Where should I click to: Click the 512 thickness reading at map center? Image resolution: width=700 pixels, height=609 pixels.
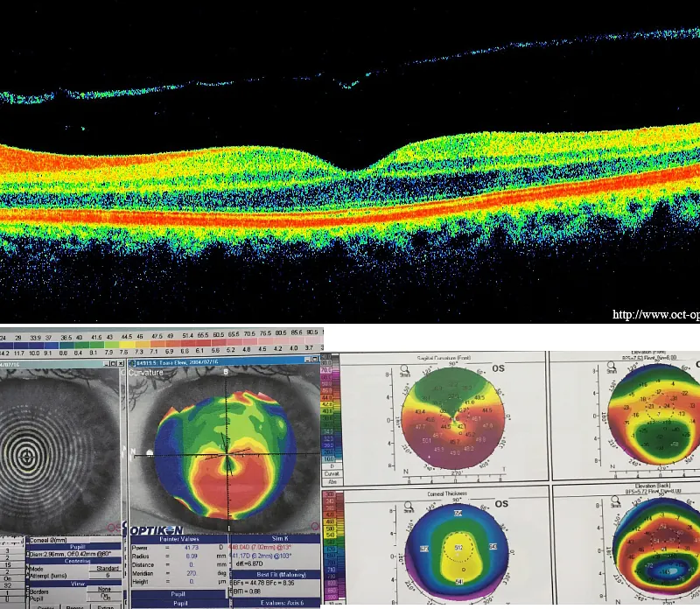[458, 548]
